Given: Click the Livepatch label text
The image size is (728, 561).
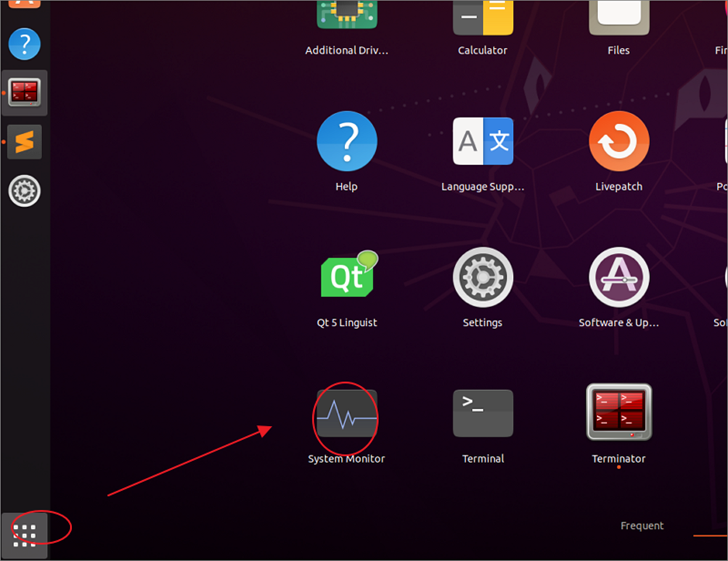Looking at the screenshot, I should [619, 187].
